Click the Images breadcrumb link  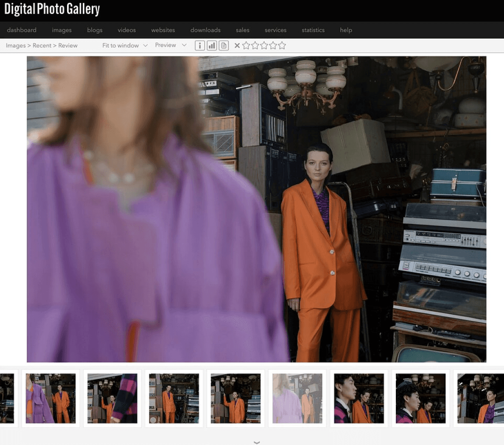(16, 45)
